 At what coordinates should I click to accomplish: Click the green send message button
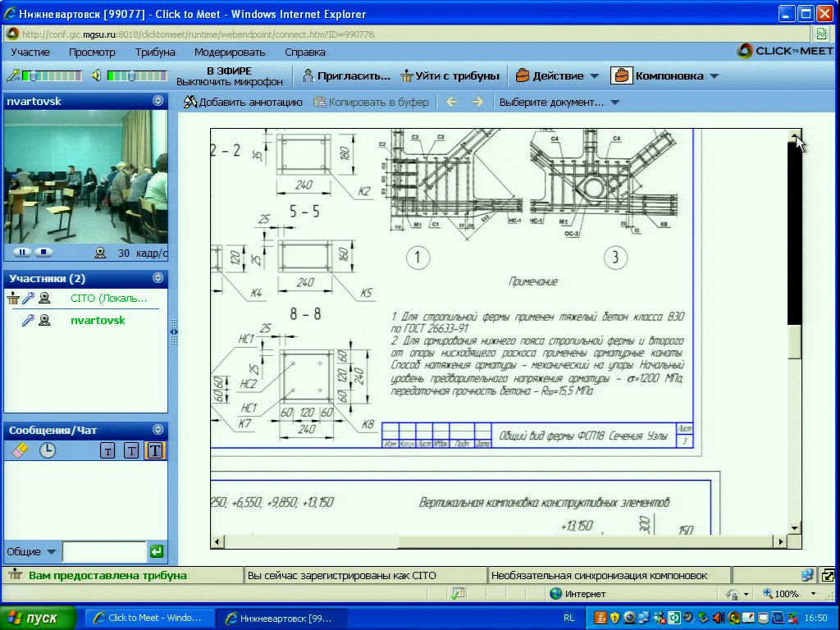tap(157, 551)
